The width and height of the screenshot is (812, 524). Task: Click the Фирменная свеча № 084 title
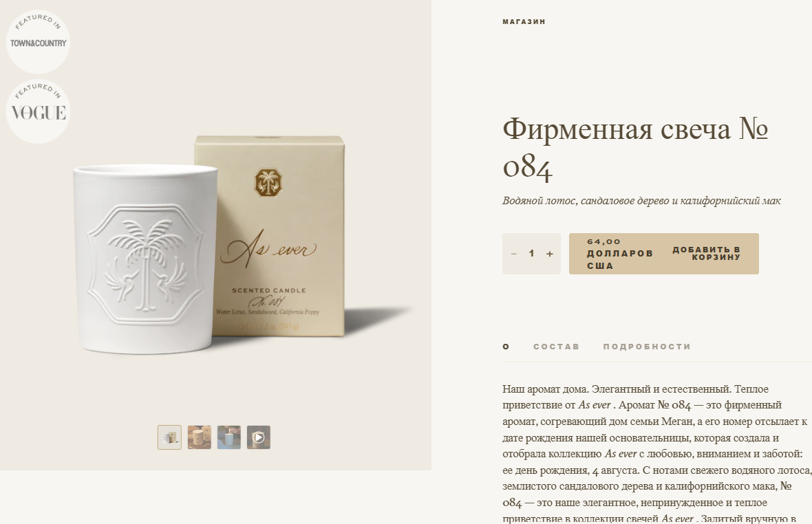(x=635, y=148)
